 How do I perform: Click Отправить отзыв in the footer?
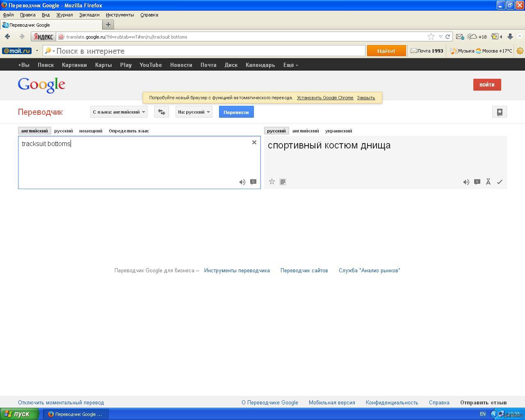(x=484, y=402)
